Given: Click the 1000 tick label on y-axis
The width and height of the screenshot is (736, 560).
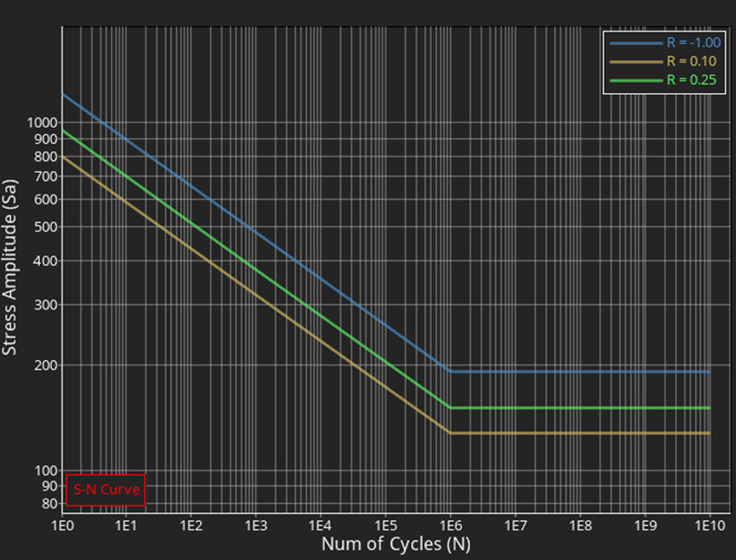Looking at the screenshot, I should (42, 122).
